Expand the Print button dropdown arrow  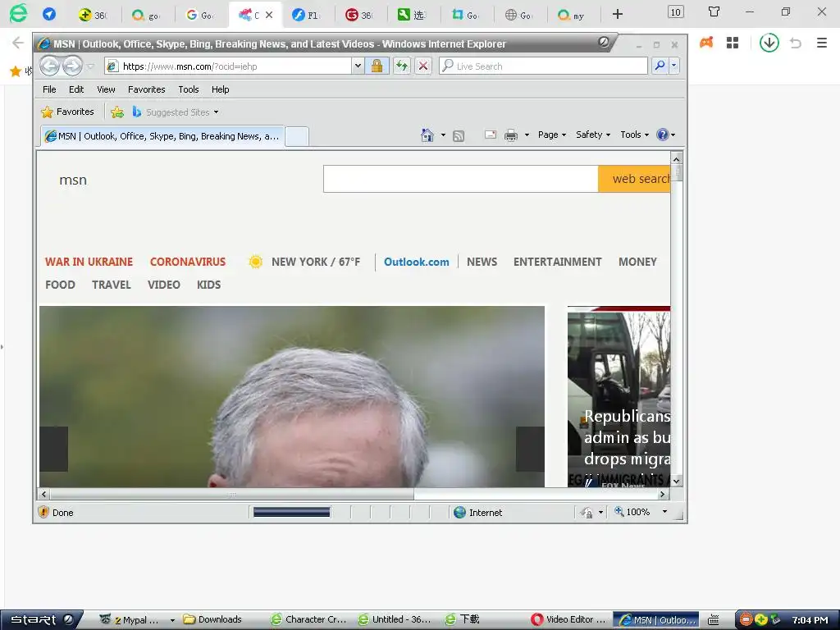tap(527, 135)
